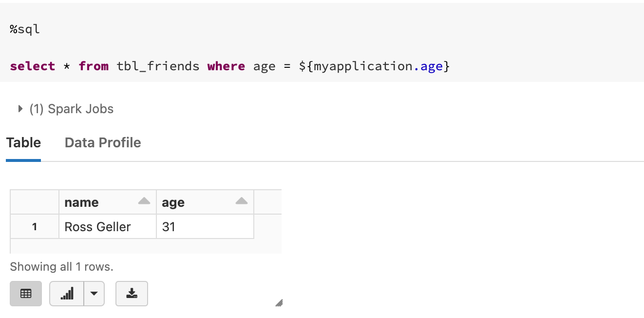Click the Ross Geller cell
The height and width of the screenshot is (318, 644).
tap(107, 226)
